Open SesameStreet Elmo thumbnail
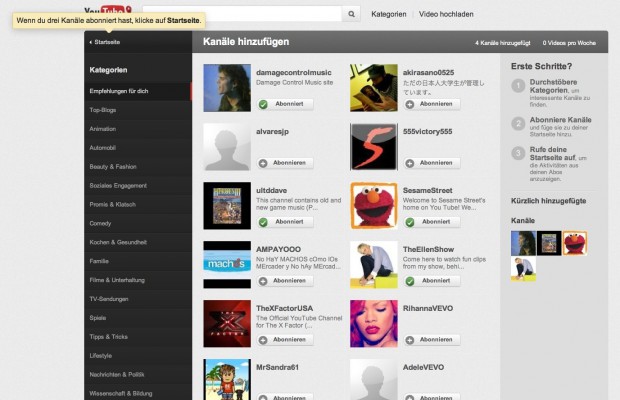620x400 pixels. 374,206
